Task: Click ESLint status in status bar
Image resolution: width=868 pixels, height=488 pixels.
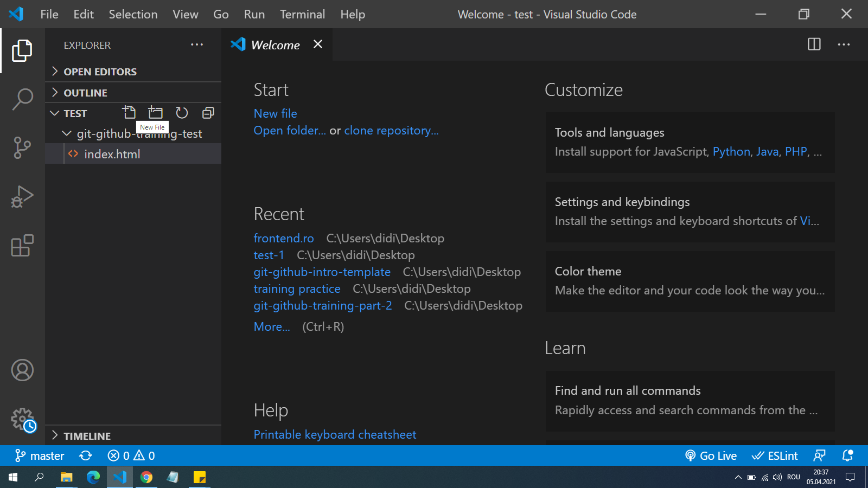Action: click(775, 456)
